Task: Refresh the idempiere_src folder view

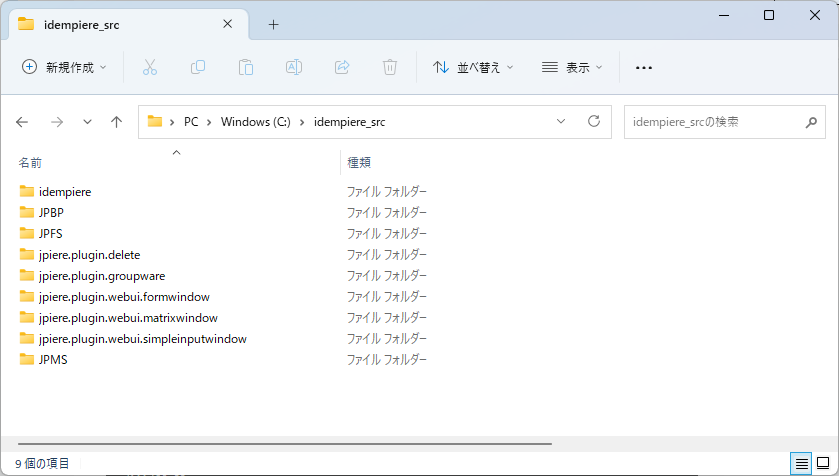Action: click(594, 121)
